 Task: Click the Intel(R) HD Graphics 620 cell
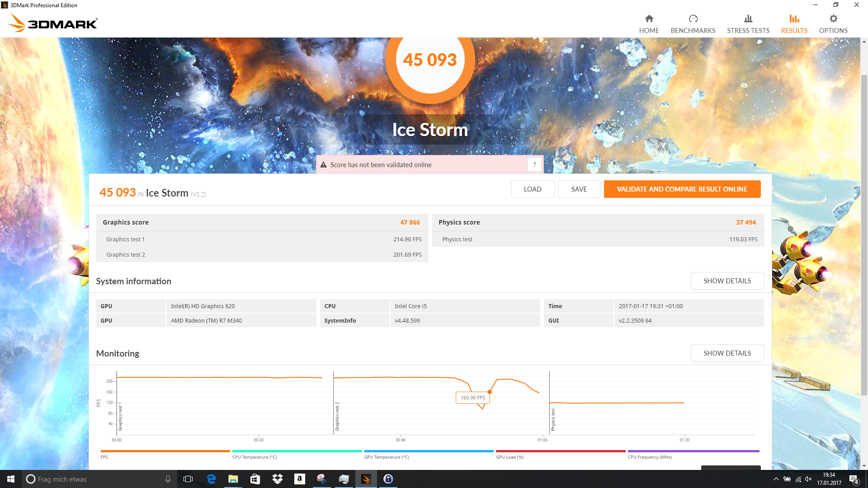pos(241,306)
